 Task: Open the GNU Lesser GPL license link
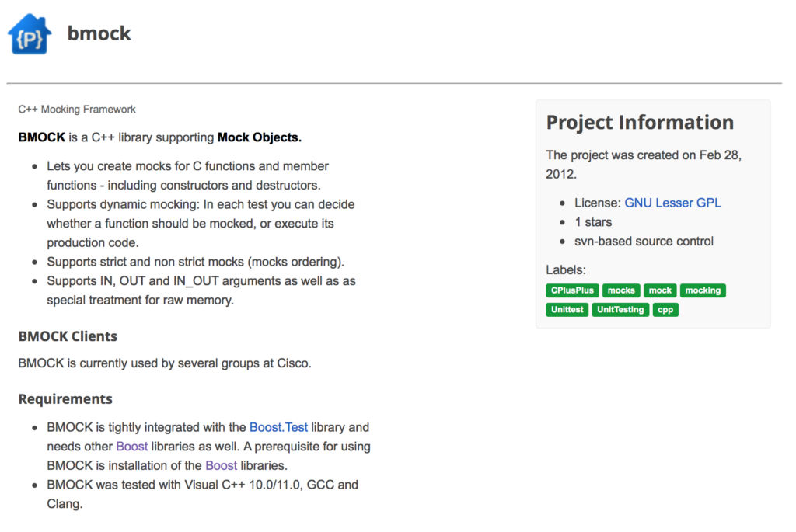(672, 203)
